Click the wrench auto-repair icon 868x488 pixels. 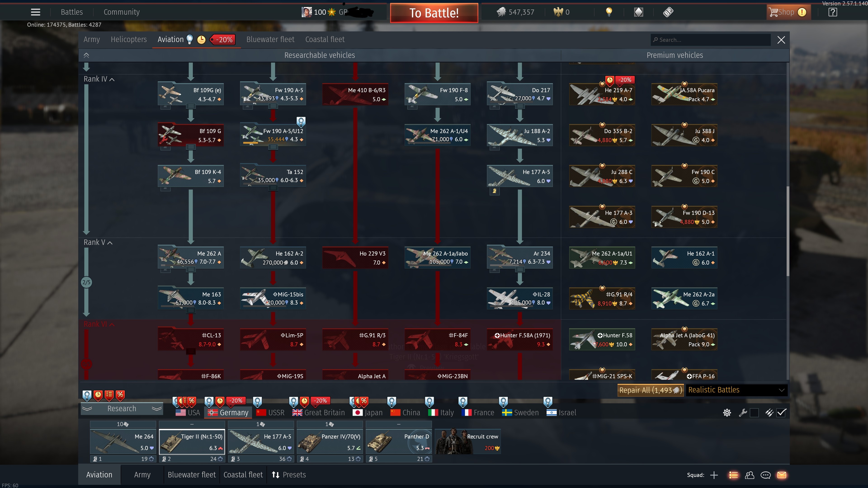click(743, 413)
